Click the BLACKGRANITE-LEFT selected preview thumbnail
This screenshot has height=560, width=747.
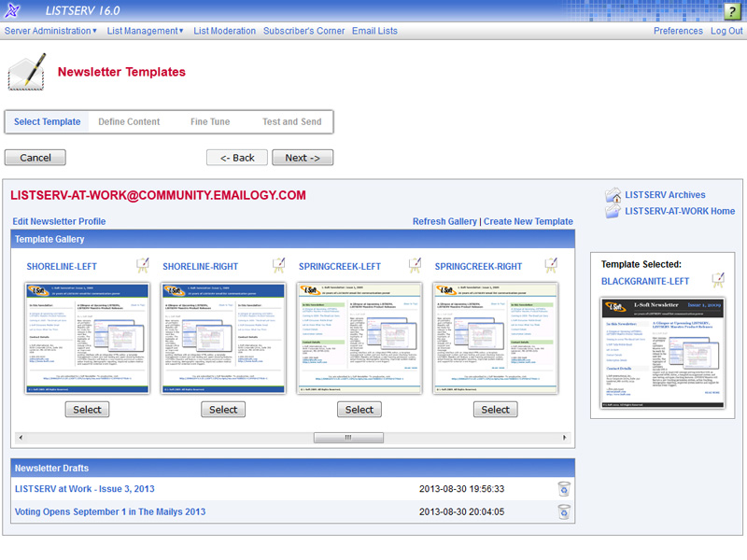(x=663, y=353)
